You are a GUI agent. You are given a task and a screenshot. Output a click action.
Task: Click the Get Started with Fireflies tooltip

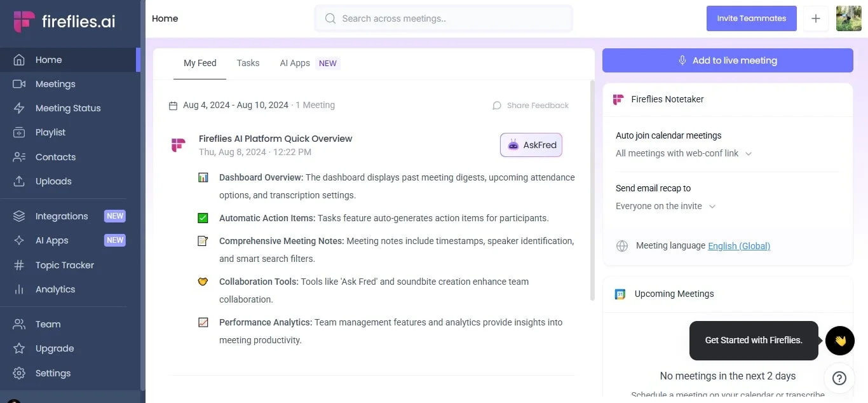click(x=754, y=340)
